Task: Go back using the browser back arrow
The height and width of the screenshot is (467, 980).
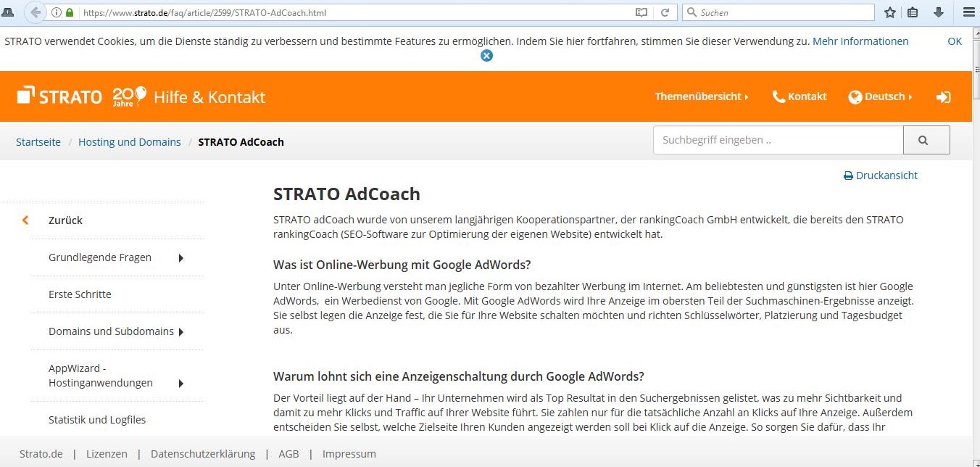Action: click(x=35, y=12)
